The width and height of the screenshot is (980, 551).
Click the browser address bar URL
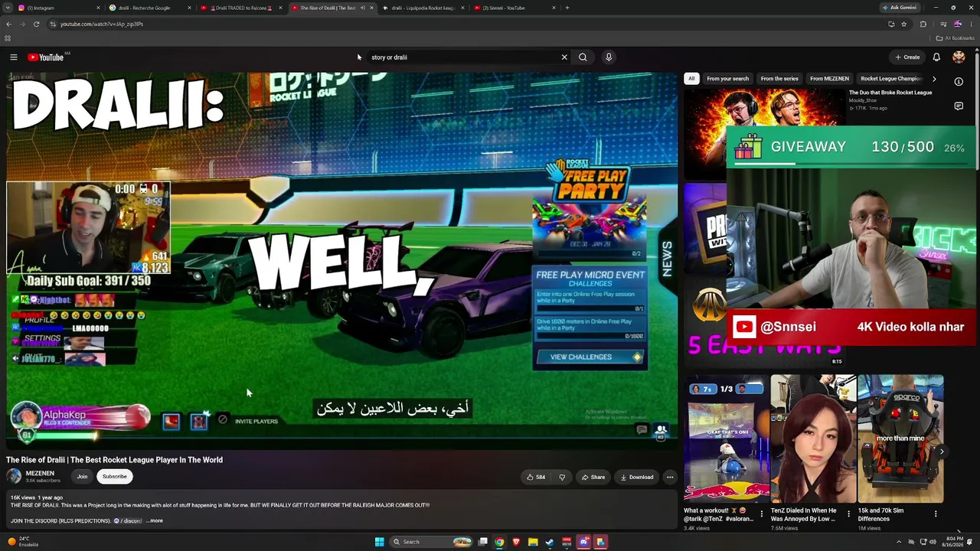click(102, 24)
